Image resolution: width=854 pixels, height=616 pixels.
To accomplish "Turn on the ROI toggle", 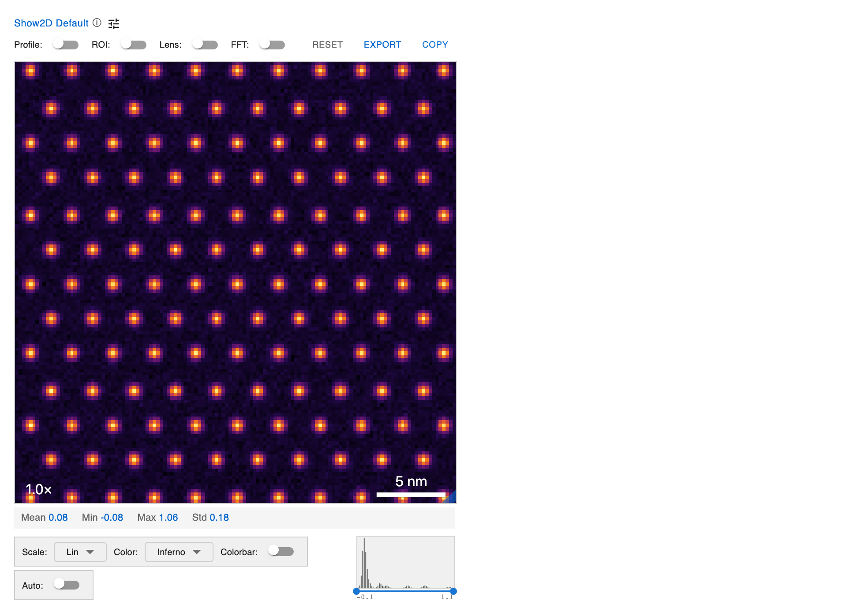I will point(133,44).
